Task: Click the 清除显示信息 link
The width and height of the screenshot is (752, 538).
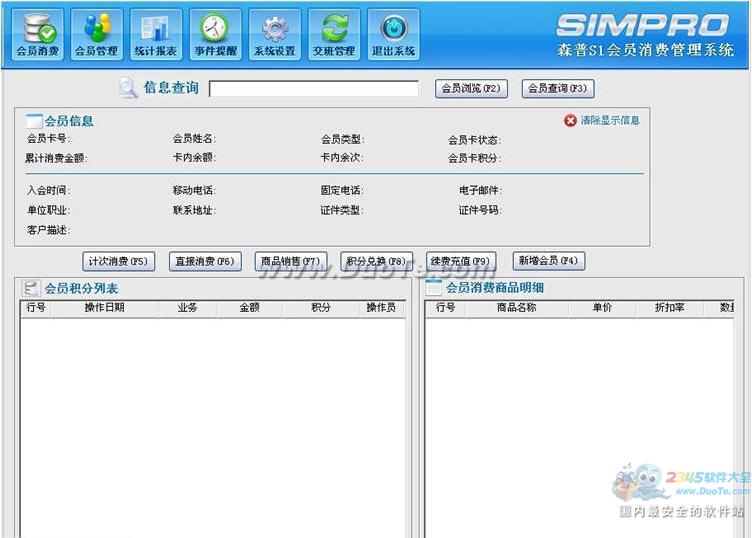Action: [x=610, y=120]
